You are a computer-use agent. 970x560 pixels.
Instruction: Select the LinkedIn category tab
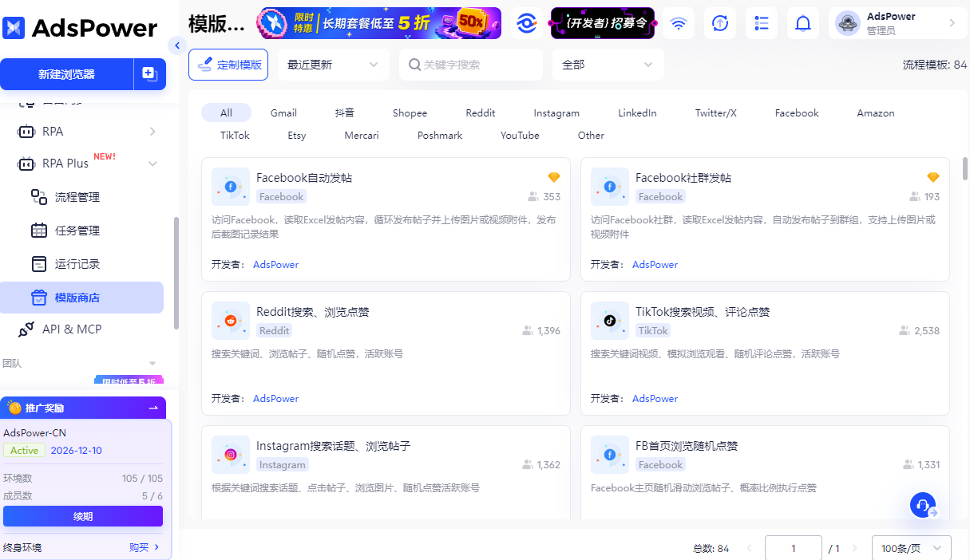coord(638,112)
